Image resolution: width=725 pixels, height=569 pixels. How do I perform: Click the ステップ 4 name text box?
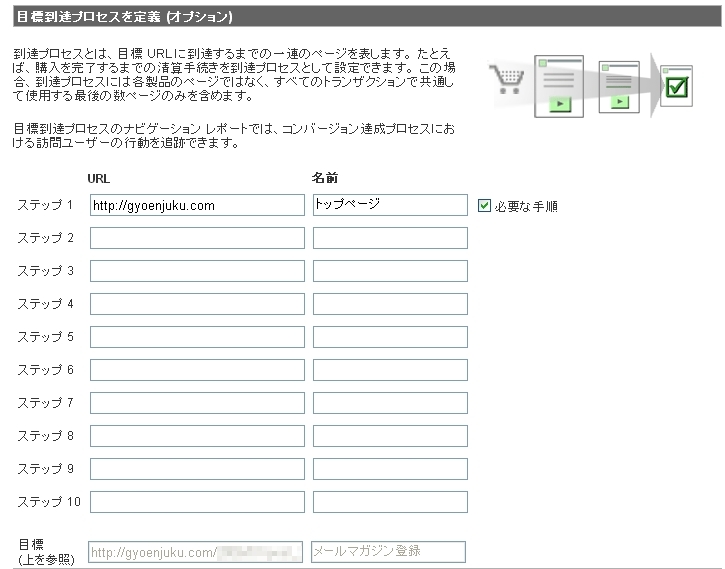point(390,304)
